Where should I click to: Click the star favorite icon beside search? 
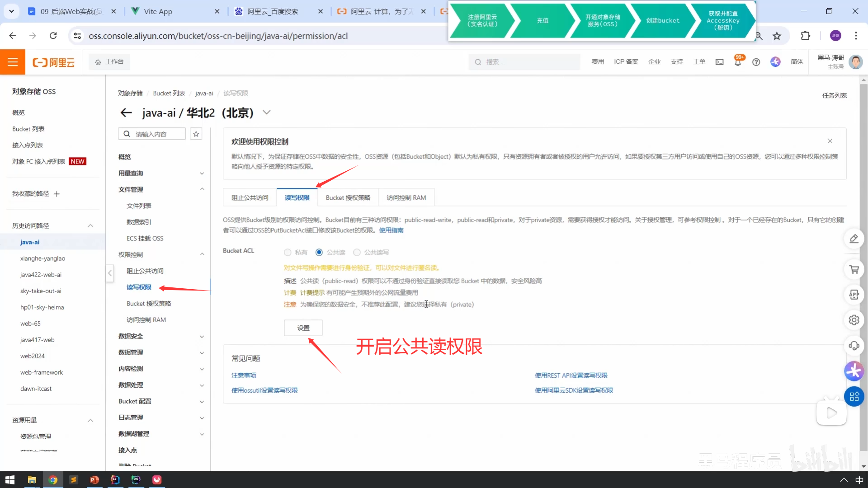point(196,134)
